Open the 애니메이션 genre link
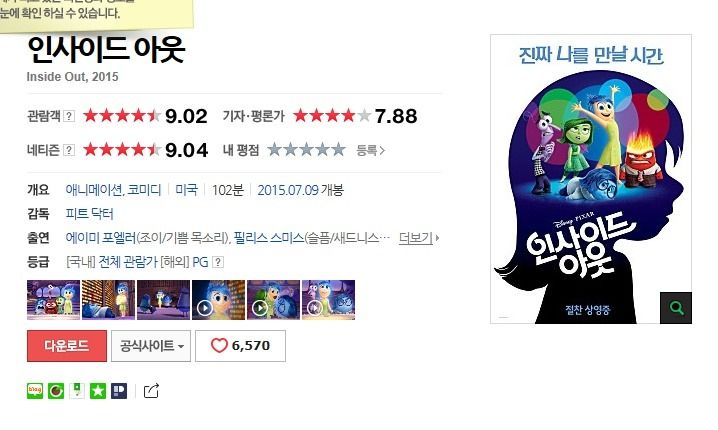718x430 pixels. pyautogui.click(x=94, y=190)
